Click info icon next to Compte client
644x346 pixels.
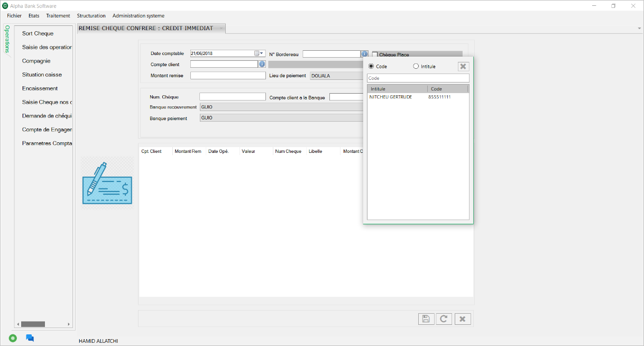point(262,64)
